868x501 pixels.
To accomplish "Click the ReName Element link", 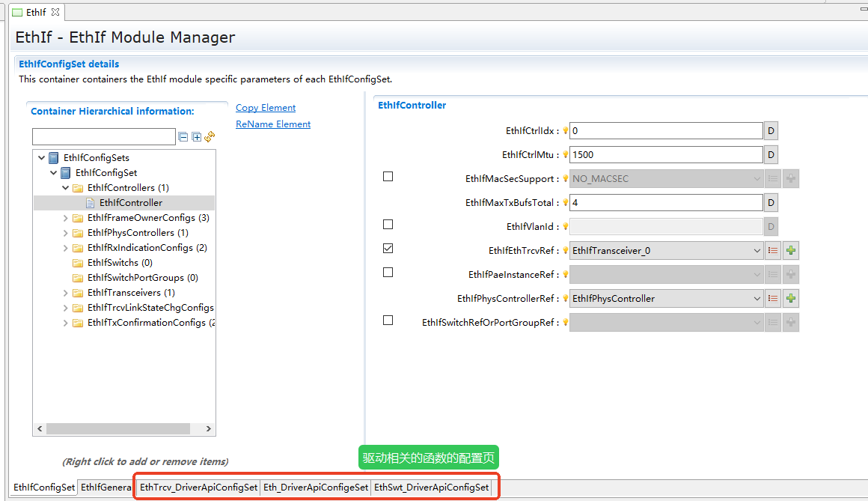I will [x=272, y=124].
